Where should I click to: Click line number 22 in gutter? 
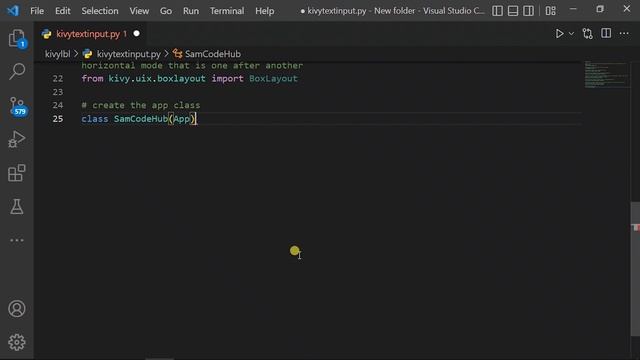coord(58,78)
